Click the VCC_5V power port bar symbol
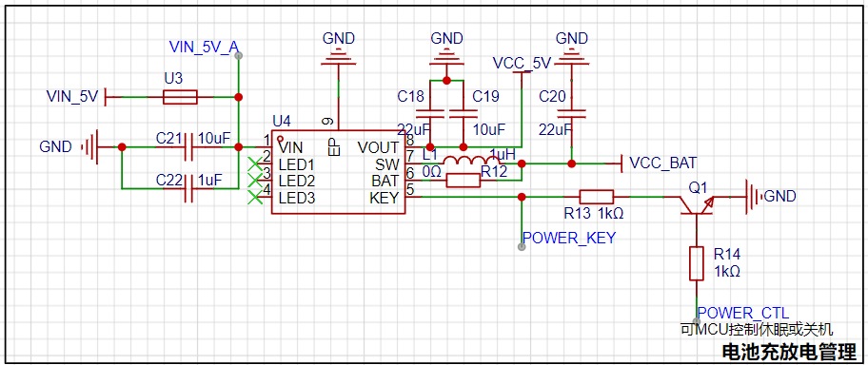 522,72
